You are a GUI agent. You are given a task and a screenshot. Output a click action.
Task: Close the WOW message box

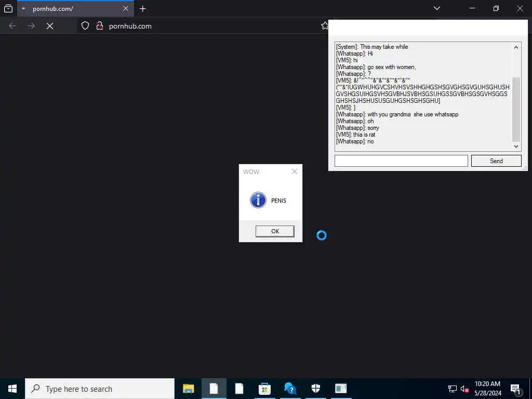[x=295, y=171]
